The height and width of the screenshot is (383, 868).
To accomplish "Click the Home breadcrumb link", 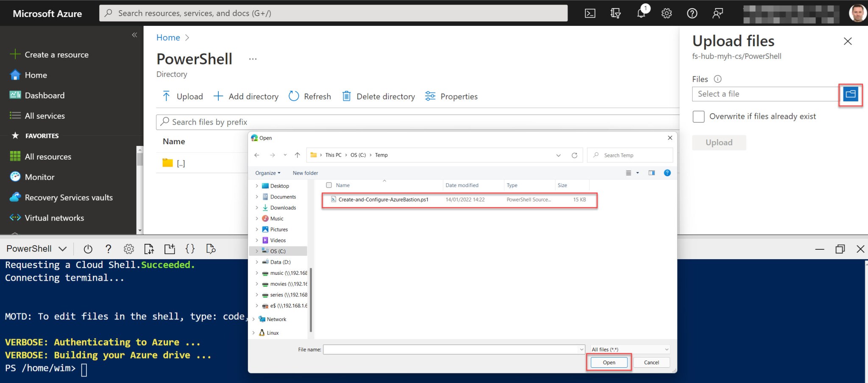I will coord(168,37).
